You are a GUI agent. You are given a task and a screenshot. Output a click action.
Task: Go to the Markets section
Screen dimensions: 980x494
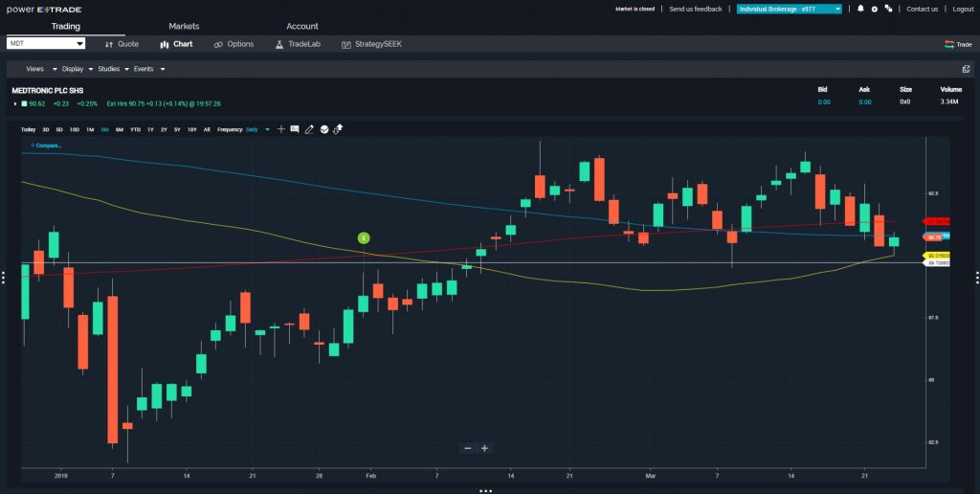pos(184,26)
